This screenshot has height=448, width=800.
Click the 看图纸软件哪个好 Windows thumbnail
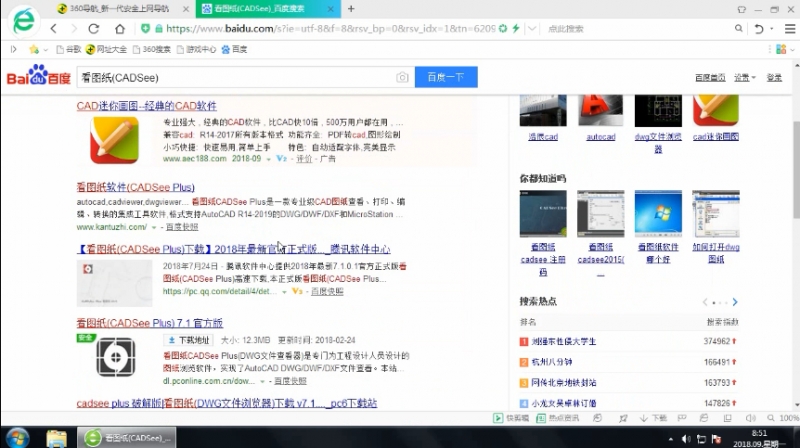(x=658, y=214)
